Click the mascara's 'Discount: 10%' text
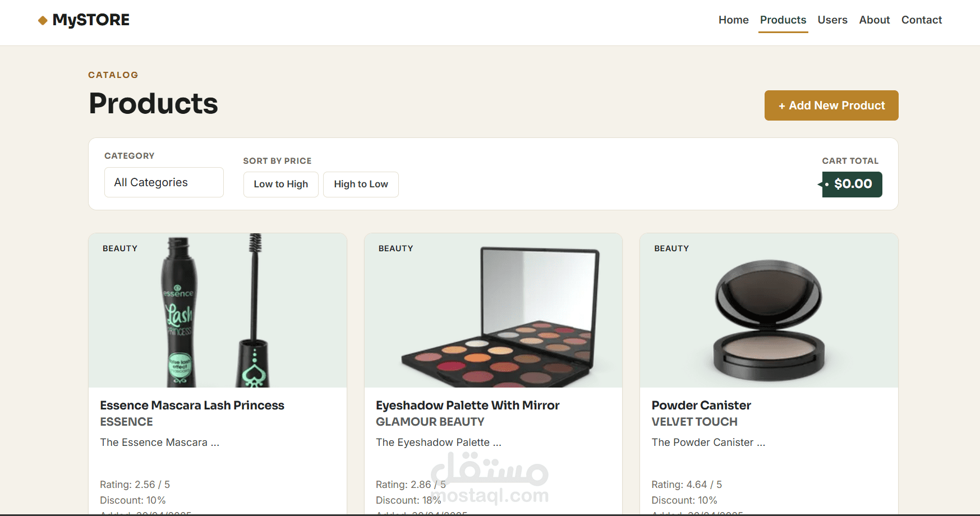The image size is (980, 516). [133, 500]
